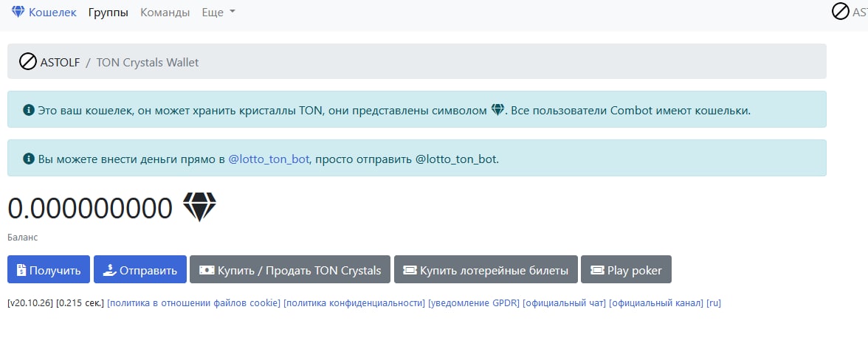Image resolution: width=868 pixels, height=346 pixels.
Task: Open the политика конфиденциальности link
Action: pos(354,303)
